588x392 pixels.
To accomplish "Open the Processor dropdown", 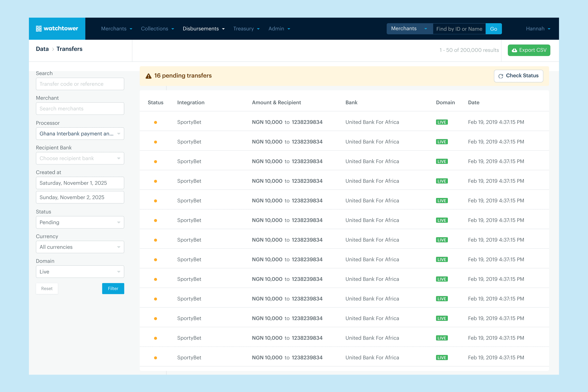I will (x=80, y=133).
